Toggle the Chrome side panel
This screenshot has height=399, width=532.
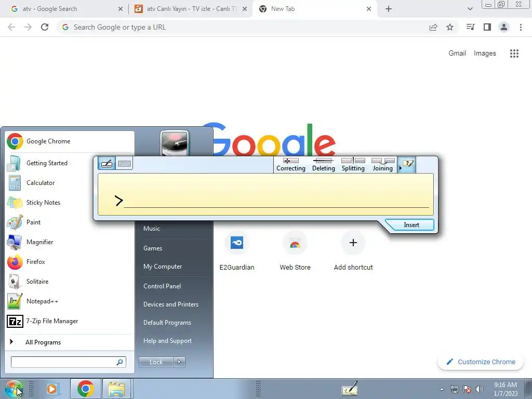[x=487, y=27]
